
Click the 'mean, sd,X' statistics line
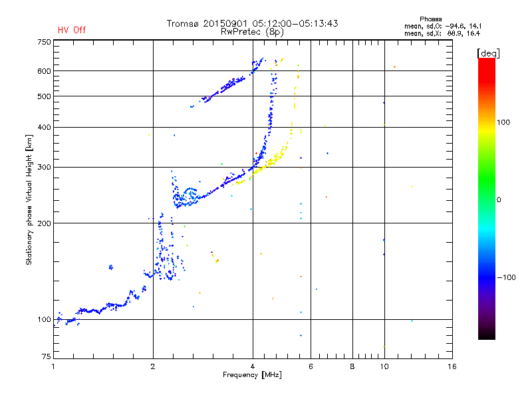tap(442, 33)
